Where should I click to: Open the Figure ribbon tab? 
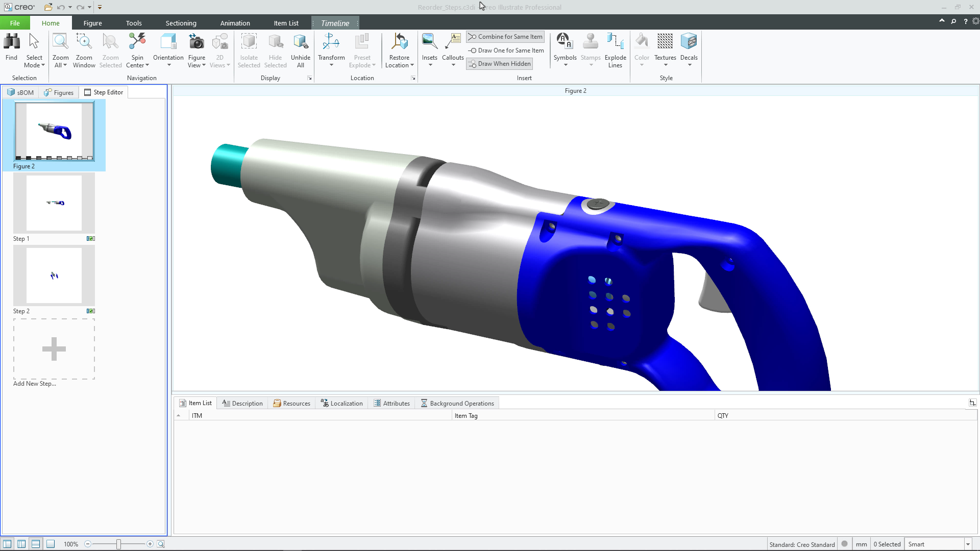92,23
